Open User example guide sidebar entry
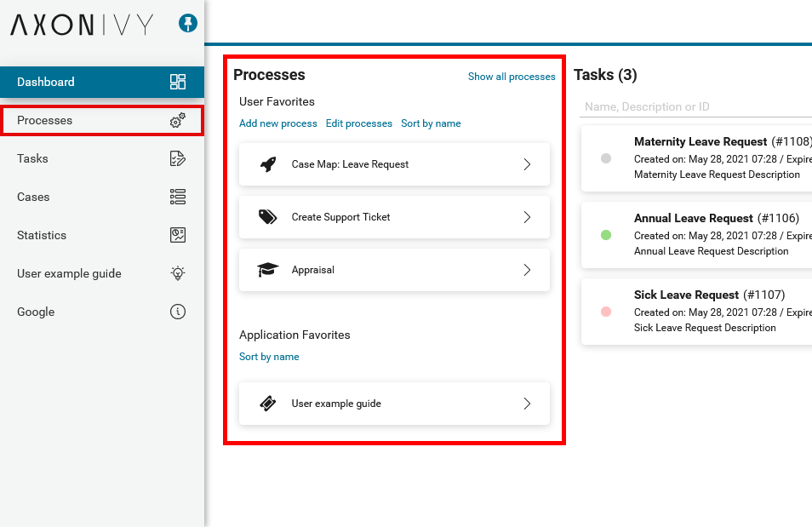Viewport: 812px width, 527px height. 102,273
